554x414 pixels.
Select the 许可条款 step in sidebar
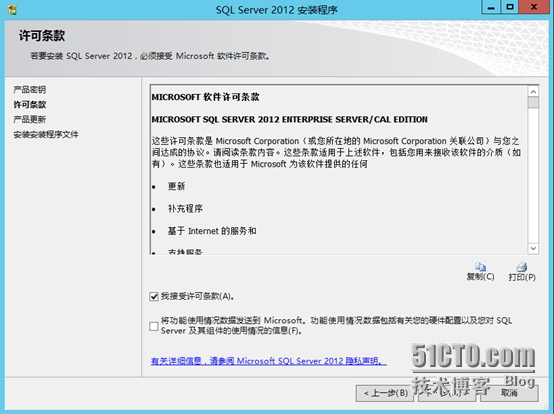click(30, 105)
